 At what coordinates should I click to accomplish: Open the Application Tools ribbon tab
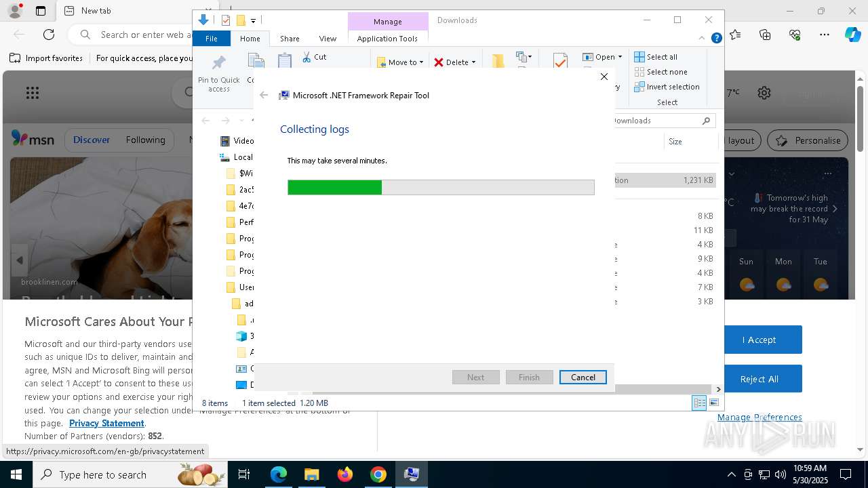pos(387,39)
